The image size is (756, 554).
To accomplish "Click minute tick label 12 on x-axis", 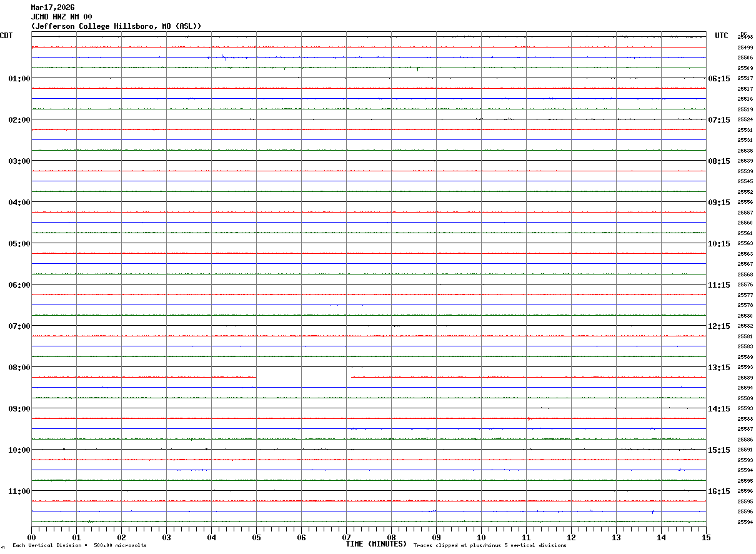I will point(571,537).
